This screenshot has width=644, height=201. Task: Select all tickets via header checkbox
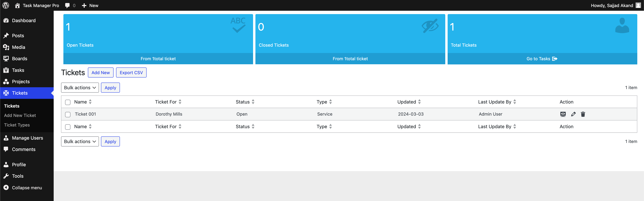point(67,102)
